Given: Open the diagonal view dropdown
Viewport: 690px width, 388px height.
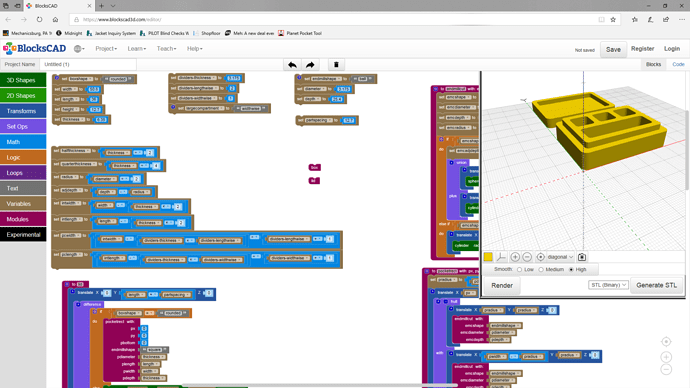Looking at the screenshot, I should [561, 257].
